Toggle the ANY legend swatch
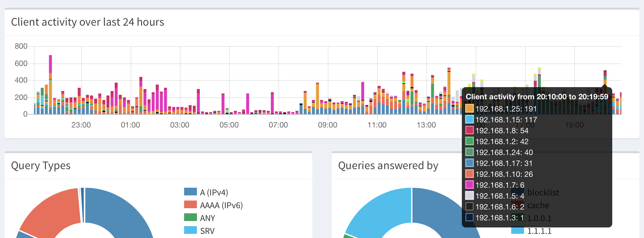The width and height of the screenshot is (644, 238). [x=191, y=217]
